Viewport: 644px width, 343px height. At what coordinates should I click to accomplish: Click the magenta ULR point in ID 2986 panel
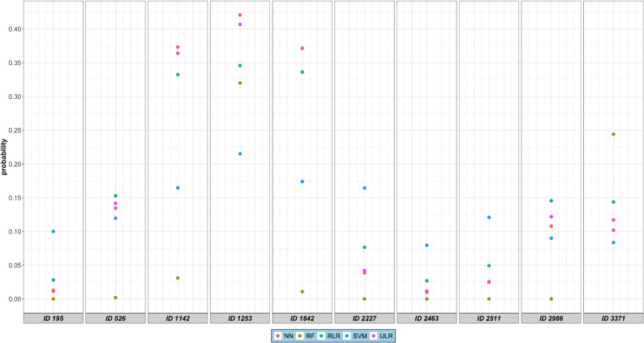[552, 217]
